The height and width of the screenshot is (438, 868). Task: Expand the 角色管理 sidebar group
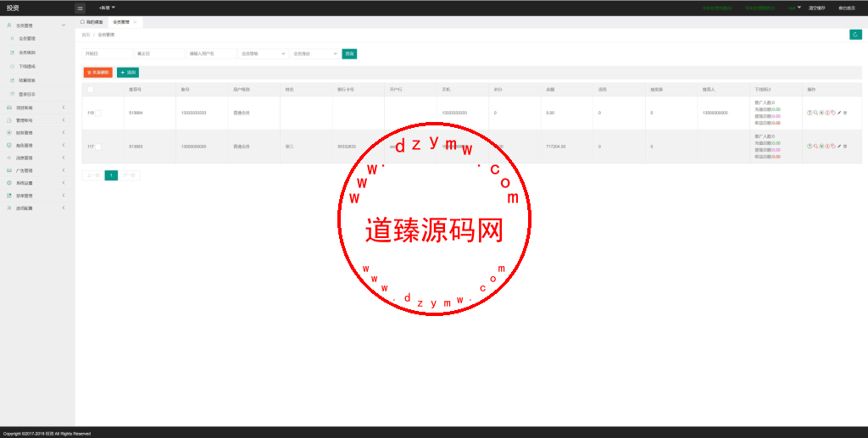tap(37, 146)
